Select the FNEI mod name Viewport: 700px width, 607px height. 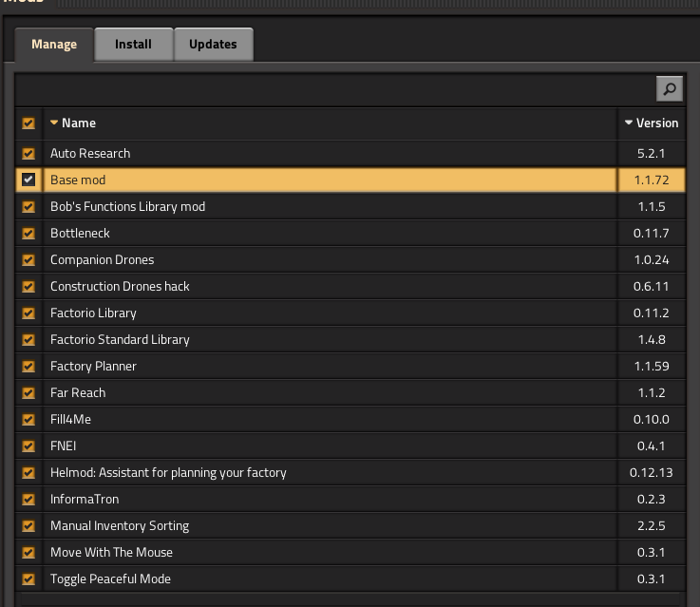(x=63, y=446)
